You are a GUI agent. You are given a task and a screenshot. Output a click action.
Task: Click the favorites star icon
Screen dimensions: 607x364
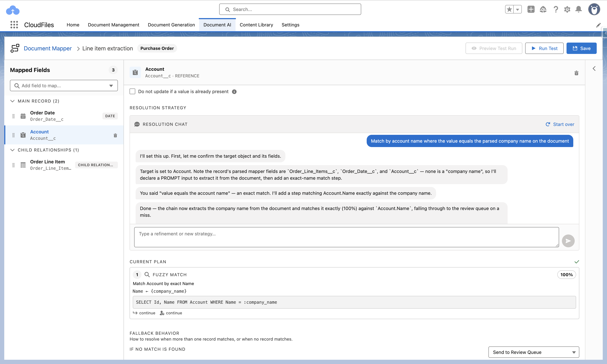pos(509,9)
